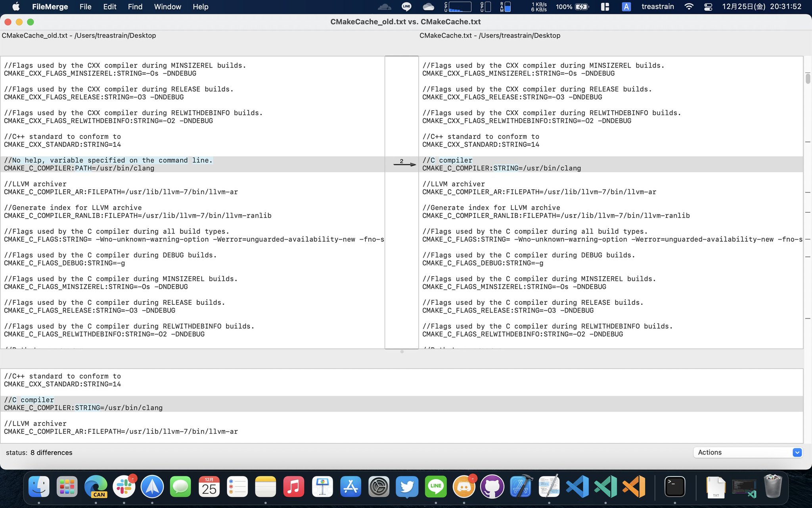Open GitHub Desktop from the Dock
The width and height of the screenshot is (812, 508).
pos(492,487)
